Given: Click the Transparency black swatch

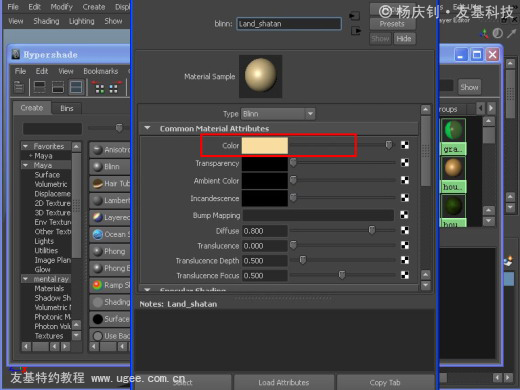Looking at the screenshot, I should (x=265, y=163).
